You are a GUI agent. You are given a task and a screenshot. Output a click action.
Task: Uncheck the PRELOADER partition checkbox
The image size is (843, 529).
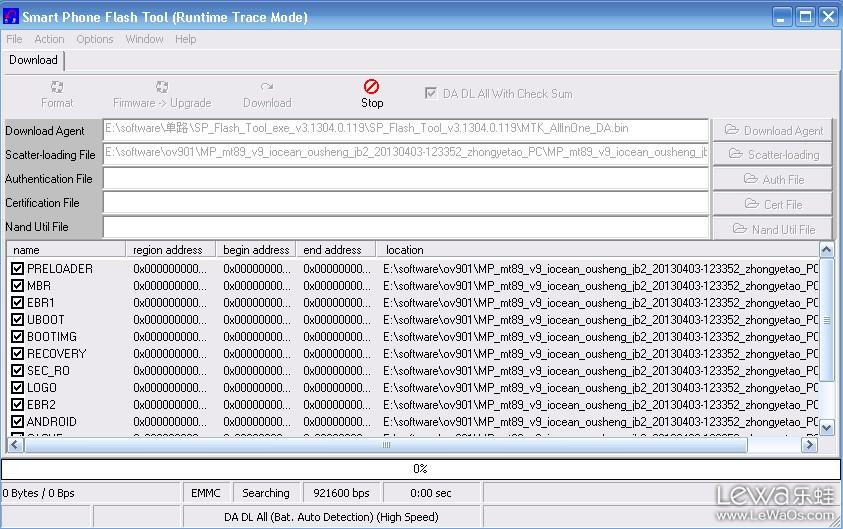[18, 269]
